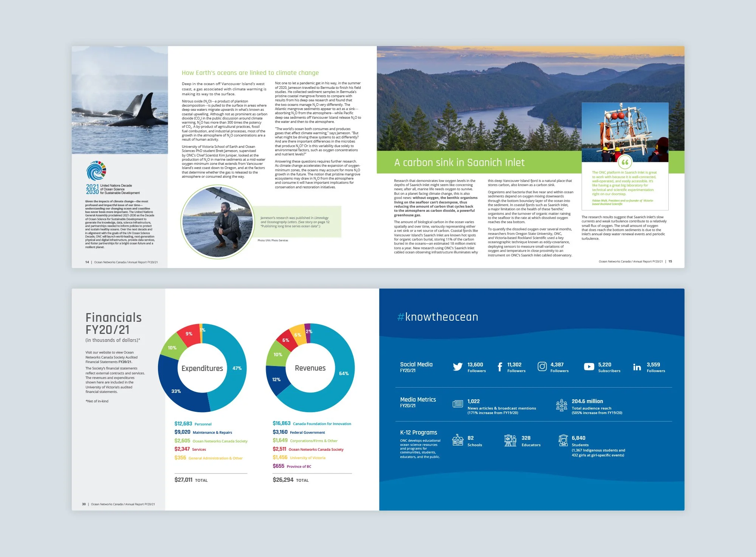The height and width of the screenshot is (557, 756).
Task: Click the "328" educators figure
Action: tap(526, 438)
